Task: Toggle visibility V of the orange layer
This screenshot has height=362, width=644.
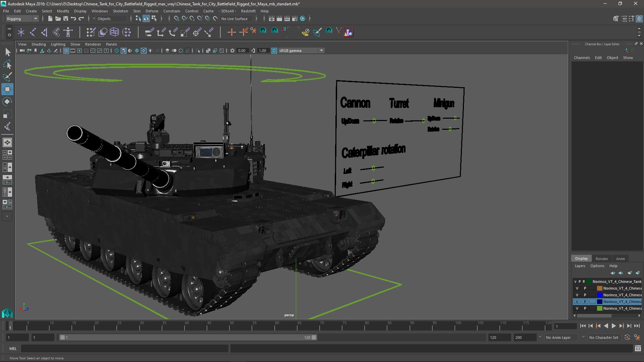Action: [577, 288]
